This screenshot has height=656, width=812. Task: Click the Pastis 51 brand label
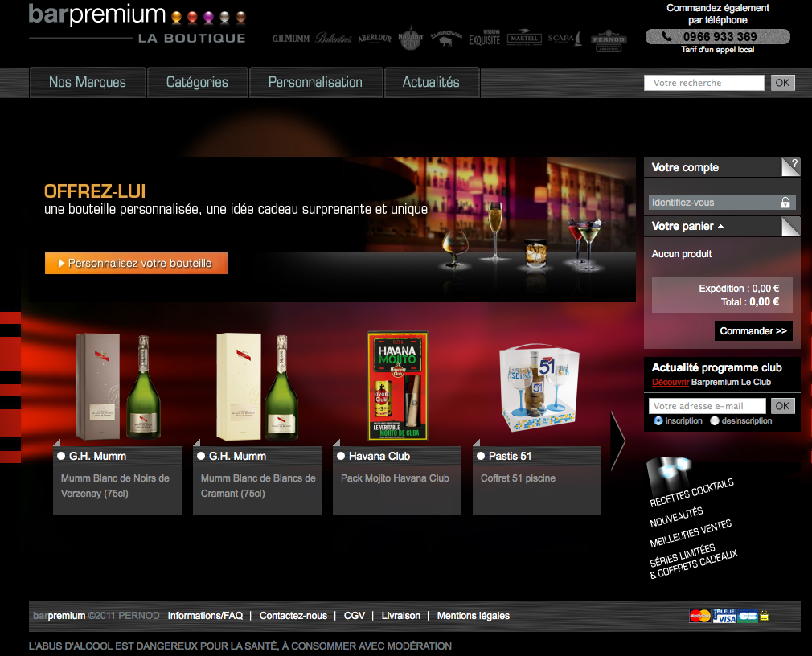510,456
